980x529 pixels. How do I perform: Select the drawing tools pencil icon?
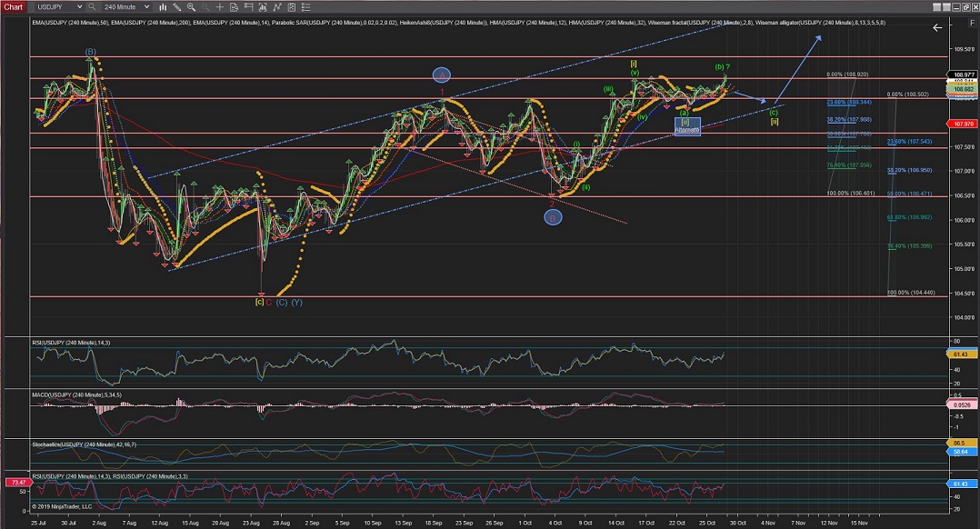[176, 6]
